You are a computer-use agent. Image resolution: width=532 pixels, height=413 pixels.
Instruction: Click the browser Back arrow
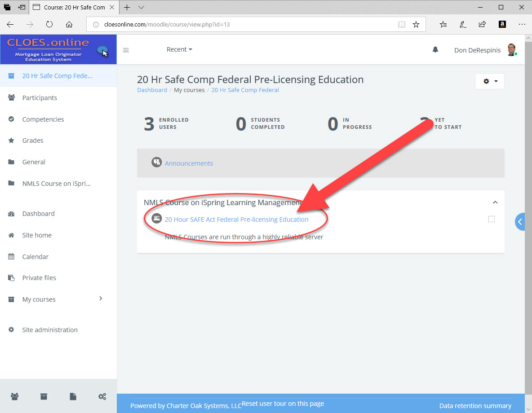tap(10, 24)
